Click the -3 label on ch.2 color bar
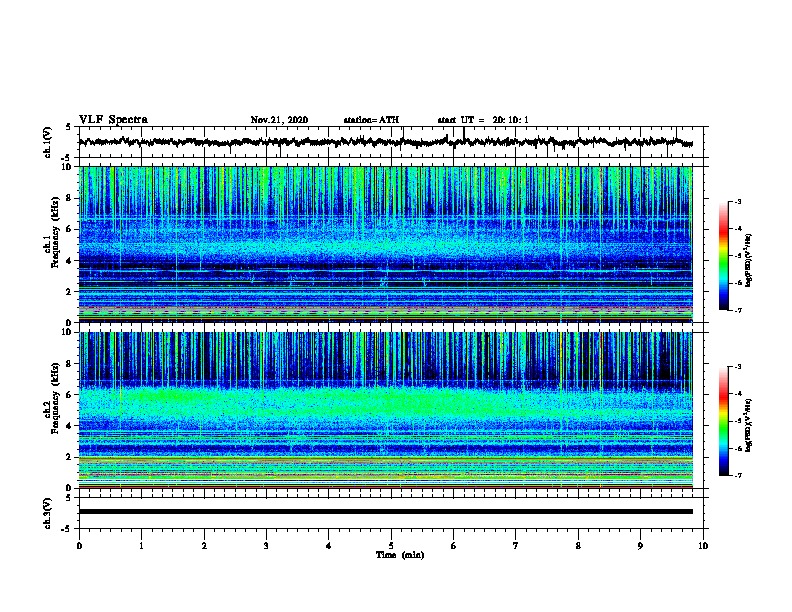792x612 pixels. [737, 367]
